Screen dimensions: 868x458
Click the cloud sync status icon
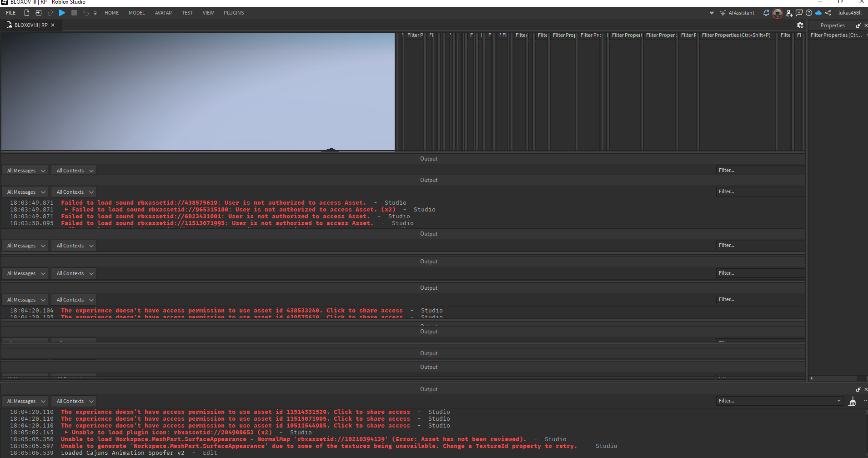[818, 13]
